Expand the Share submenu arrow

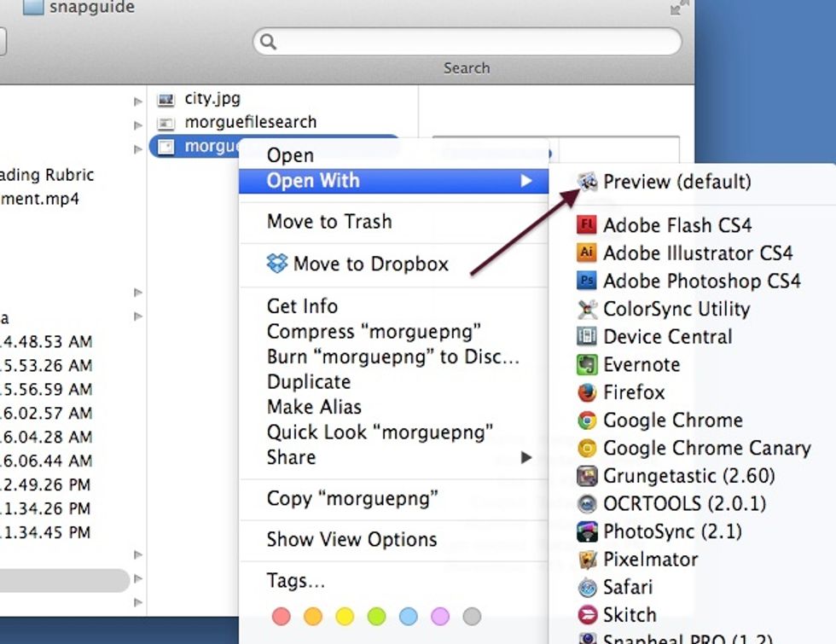click(526, 457)
